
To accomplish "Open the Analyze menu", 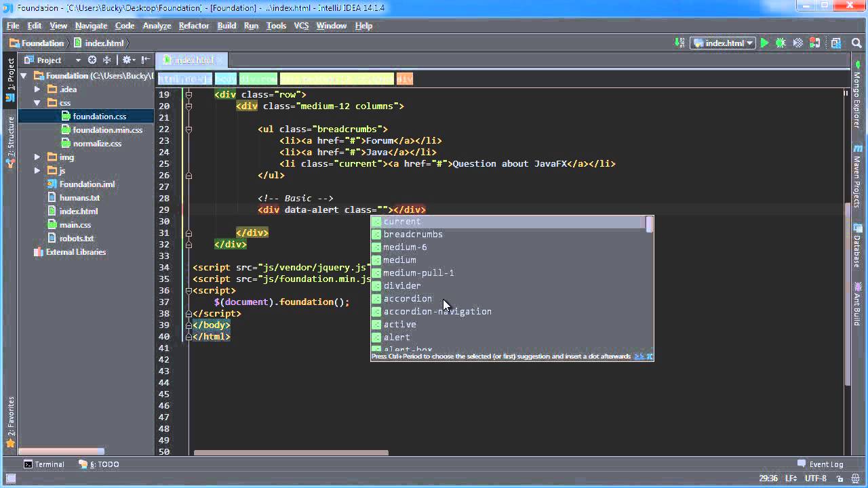I will (x=157, y=26).
